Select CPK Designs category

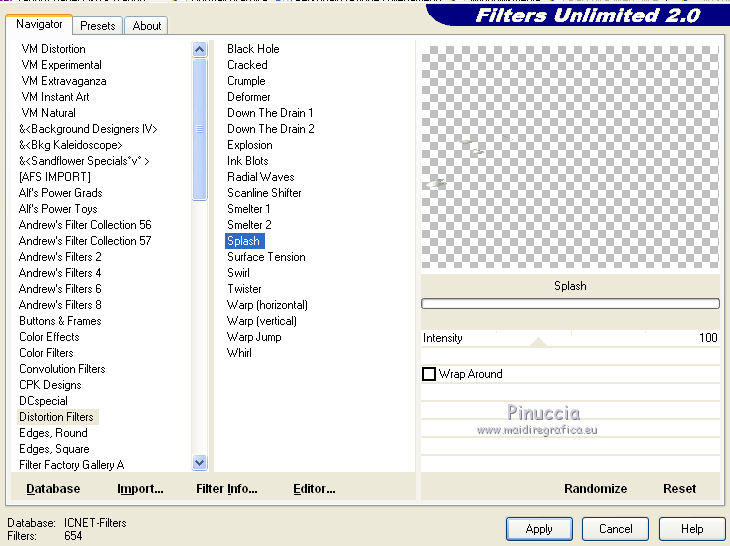coord(50,385)
